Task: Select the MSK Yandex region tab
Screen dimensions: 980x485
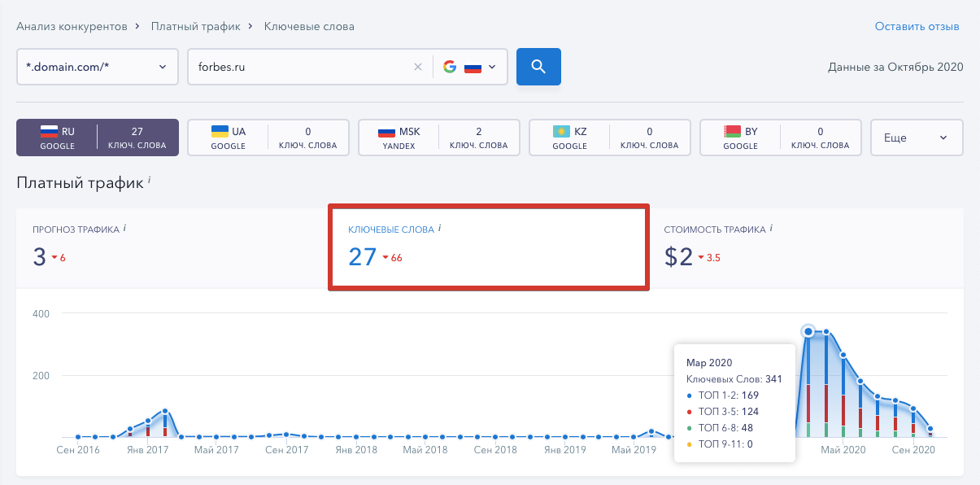Action: 439,138
